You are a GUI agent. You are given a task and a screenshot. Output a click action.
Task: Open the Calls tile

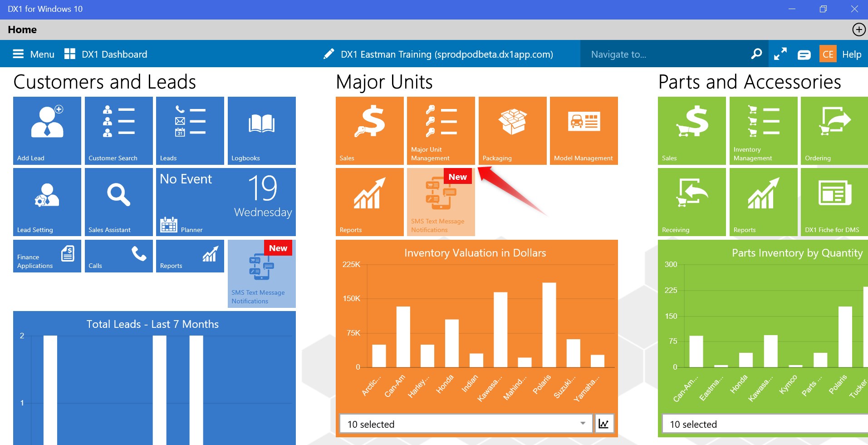click(x=119, y=256)
